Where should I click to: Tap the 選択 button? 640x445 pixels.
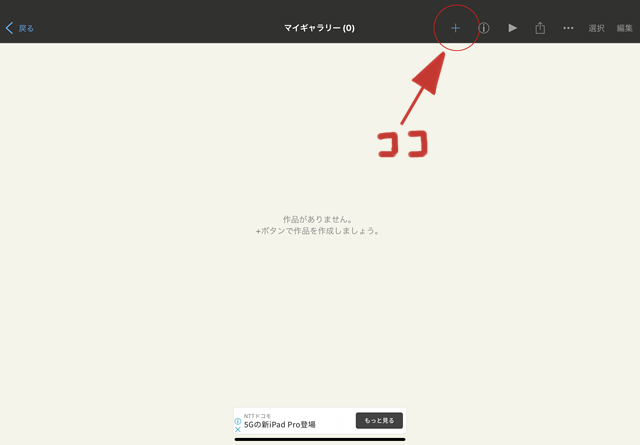(596, 28)
